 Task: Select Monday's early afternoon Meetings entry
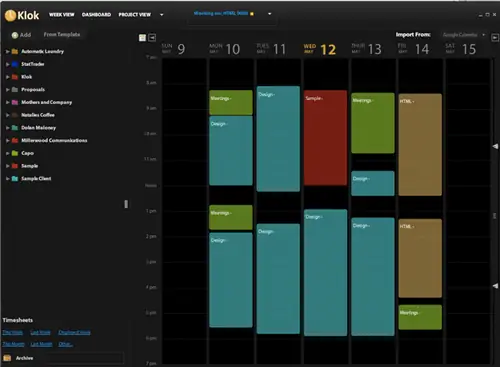click(231, 217)
